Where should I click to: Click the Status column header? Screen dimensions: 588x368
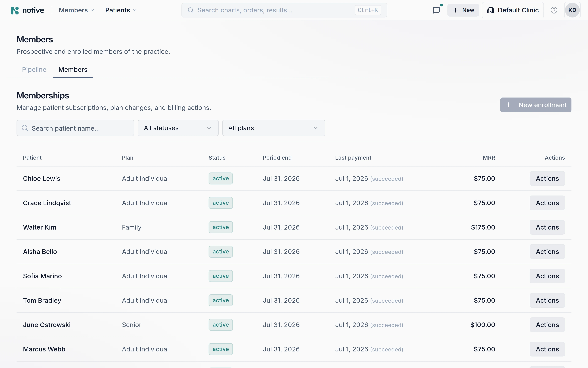tap(217, 158)
